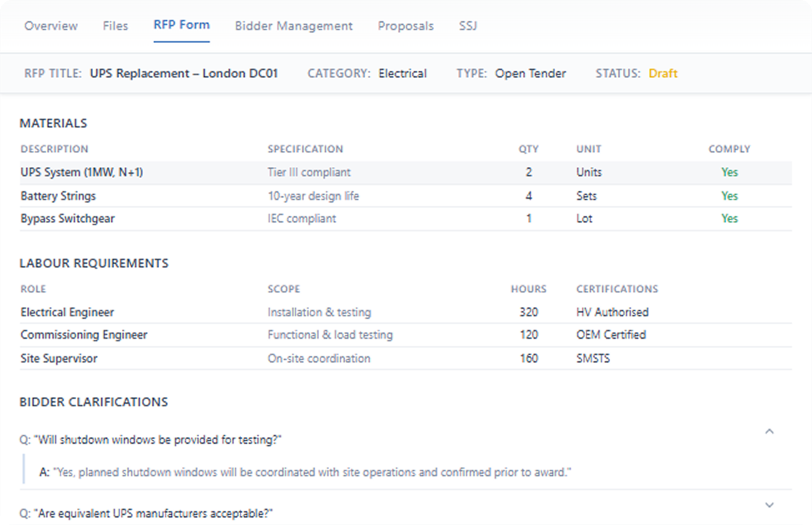
Task: Go to Bidder Management tab
Action: 294,26
